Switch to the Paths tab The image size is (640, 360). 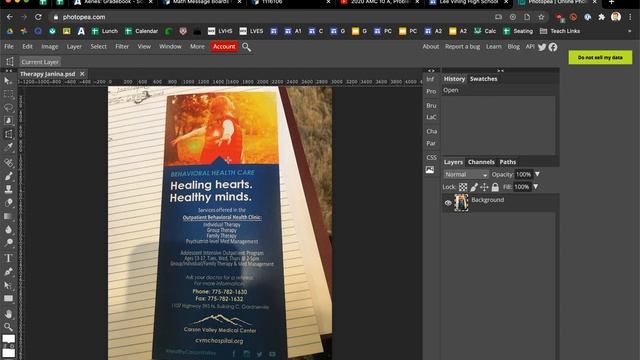508,162
